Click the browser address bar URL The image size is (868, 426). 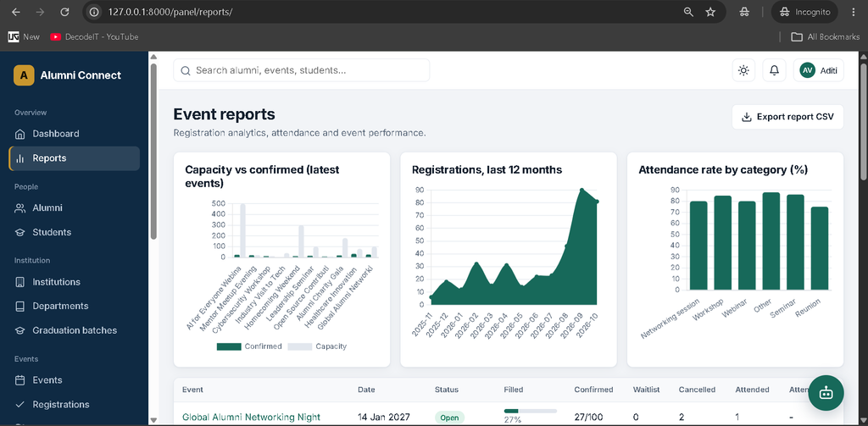(x=170, y=12)
